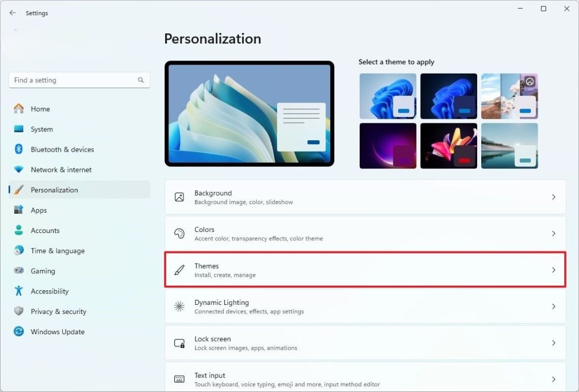This screenshot has width=579, height=392.
Task: Click the Windows Update sync icon
Action: 19,331
